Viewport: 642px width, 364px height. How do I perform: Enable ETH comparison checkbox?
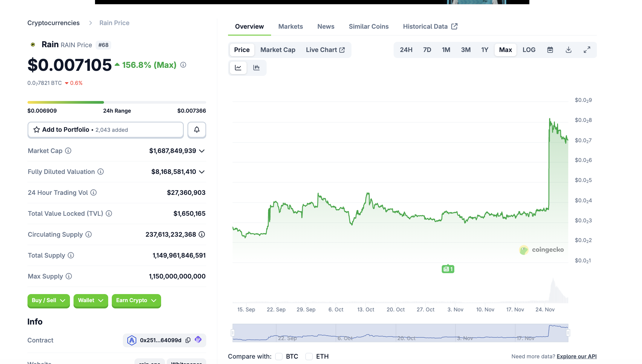coord(309,356)
